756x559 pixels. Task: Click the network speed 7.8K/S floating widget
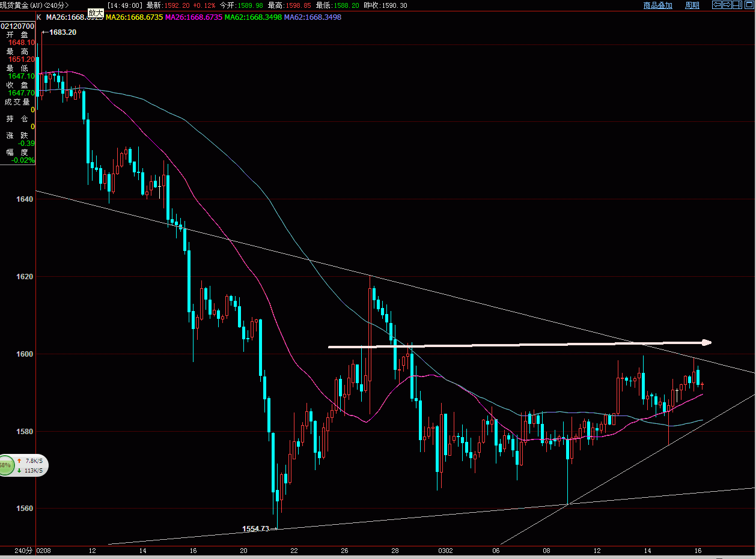point(24,465)
